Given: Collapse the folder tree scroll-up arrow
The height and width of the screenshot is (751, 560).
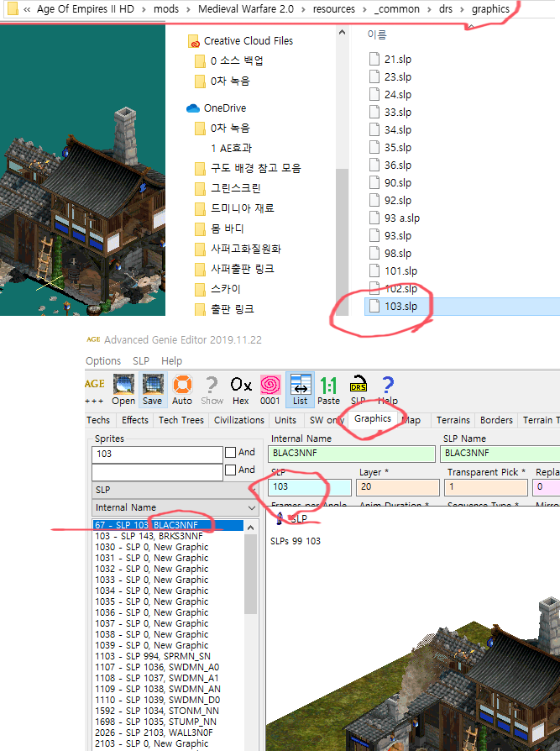Looking at the screenshot, I should click(342, 33).
